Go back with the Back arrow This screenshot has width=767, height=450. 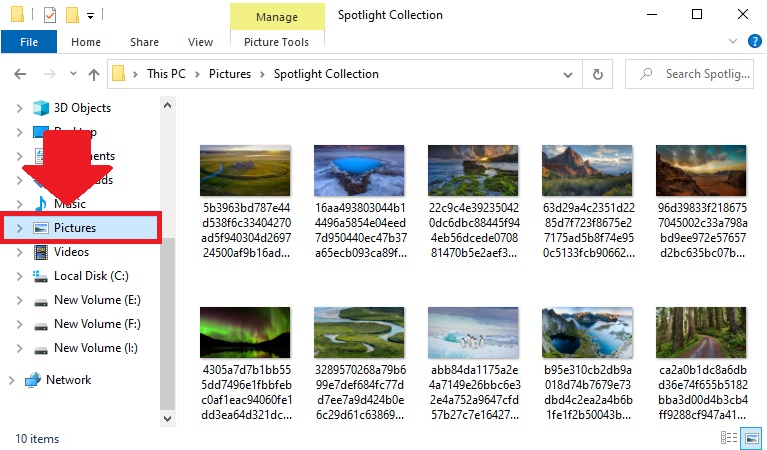click(x=20, y=74)
